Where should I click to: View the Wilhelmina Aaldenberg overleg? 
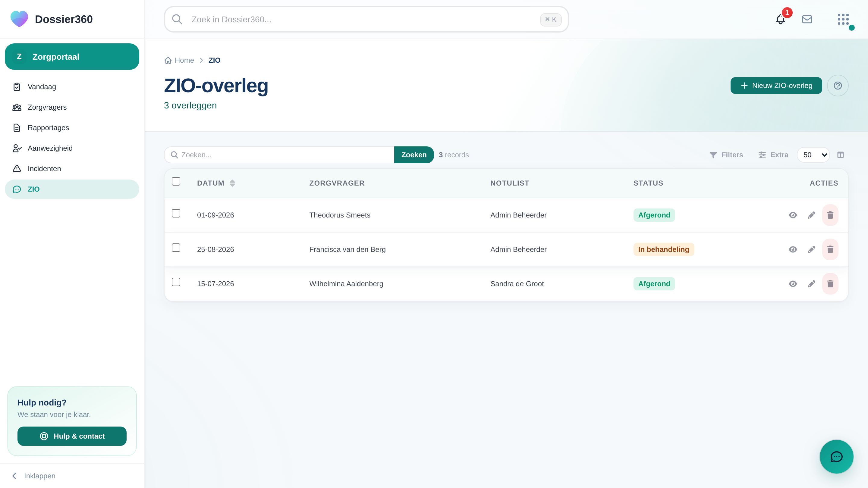click(x=793, y=284)
